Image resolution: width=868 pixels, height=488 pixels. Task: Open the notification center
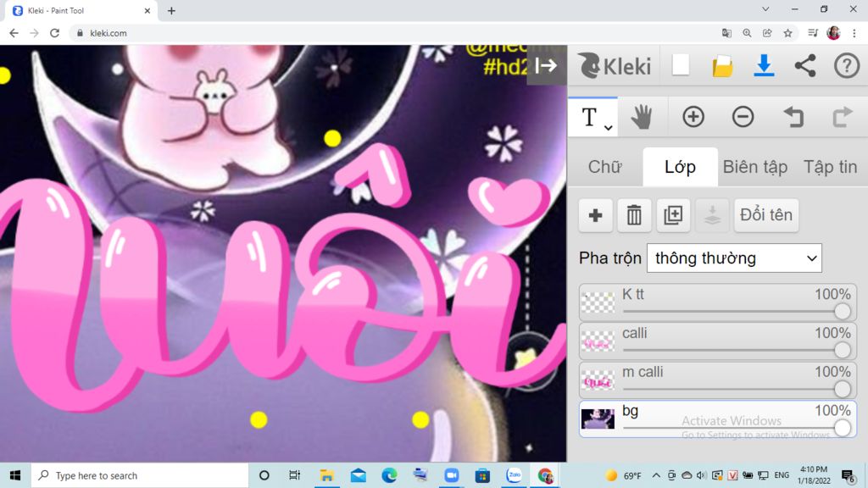coord(848,476)
